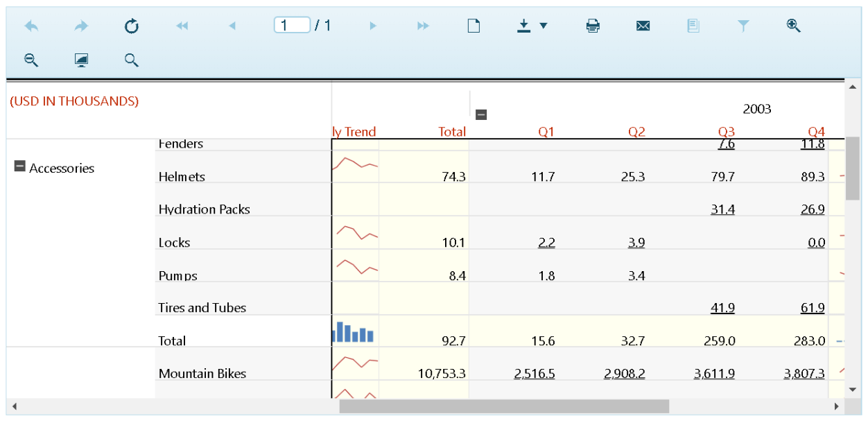
Task: Select the image fit icon below the toolbar
Action: [81, 60]
